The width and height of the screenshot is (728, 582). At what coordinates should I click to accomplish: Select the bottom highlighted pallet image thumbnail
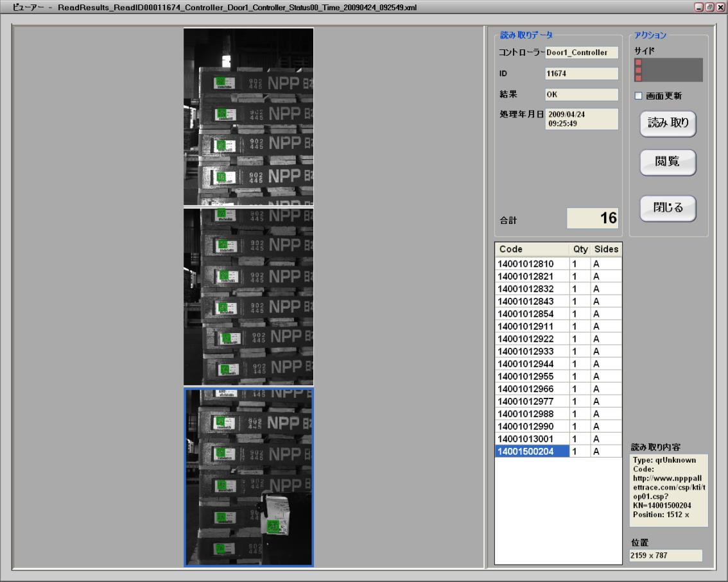[x=248, y=477]
